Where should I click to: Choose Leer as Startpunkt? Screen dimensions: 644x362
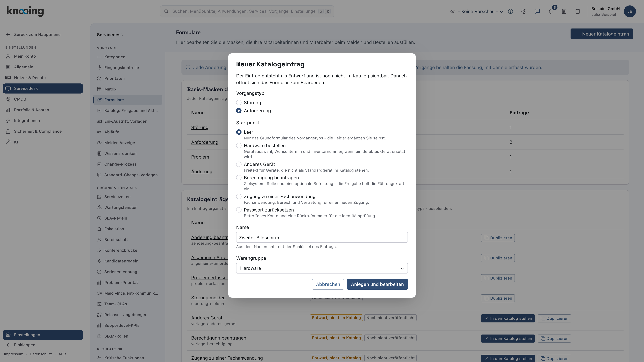239,132
